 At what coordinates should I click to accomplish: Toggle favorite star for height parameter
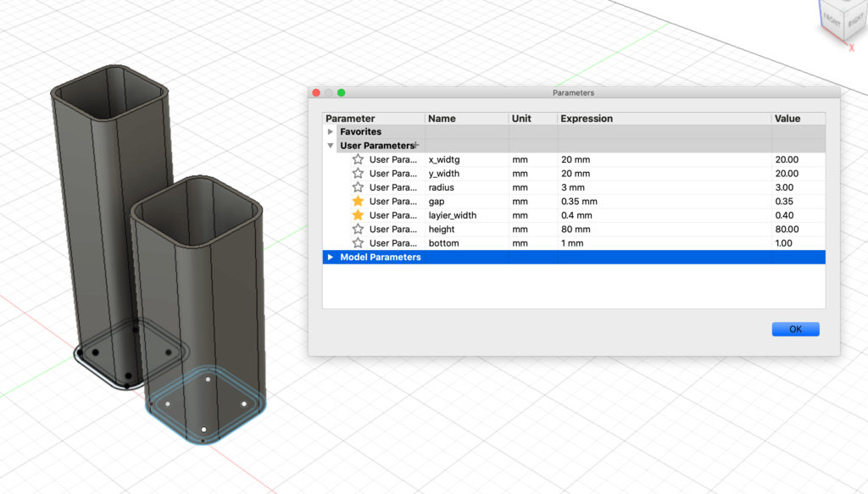pos(359,229)
